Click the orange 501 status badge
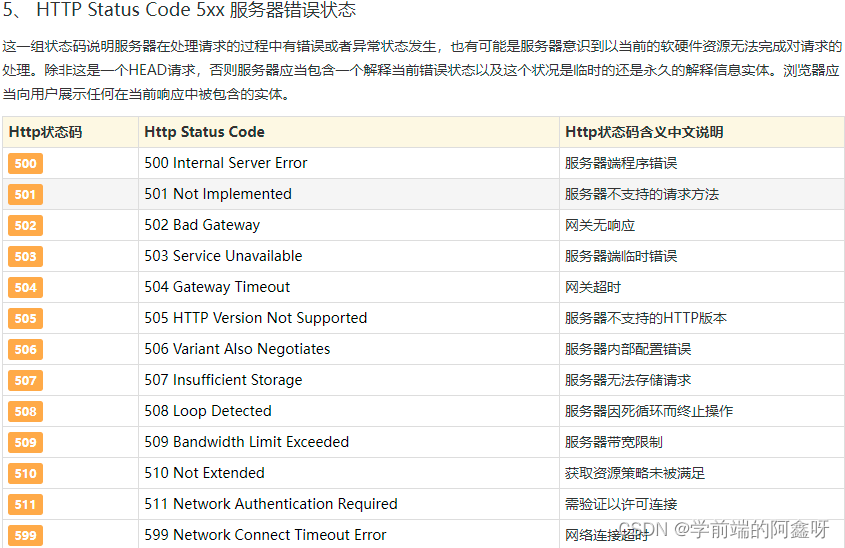 pyautogui.click(x=25, y=195)
